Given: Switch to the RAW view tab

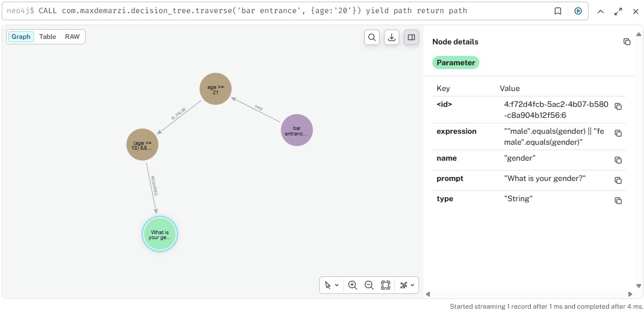Looking at the screenshot, I should point(72,37).
